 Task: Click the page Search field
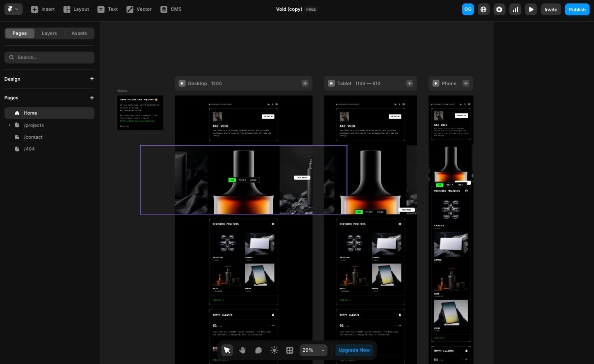(49, 57)
